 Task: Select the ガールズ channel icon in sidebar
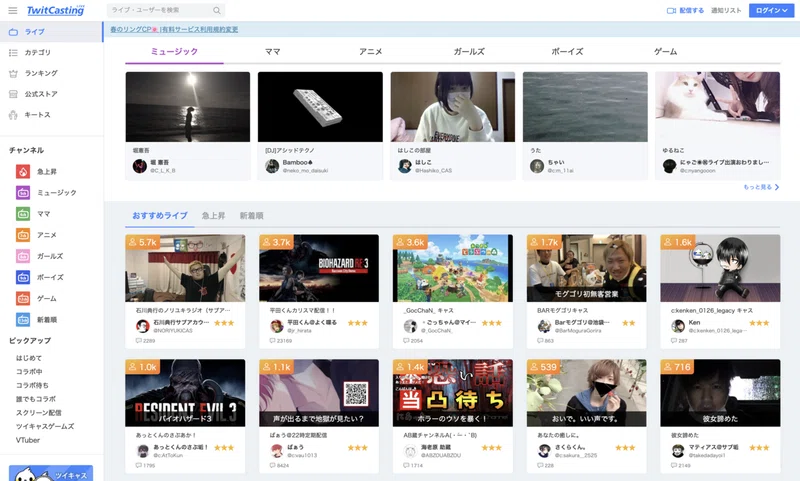click(x=23, y=256)
